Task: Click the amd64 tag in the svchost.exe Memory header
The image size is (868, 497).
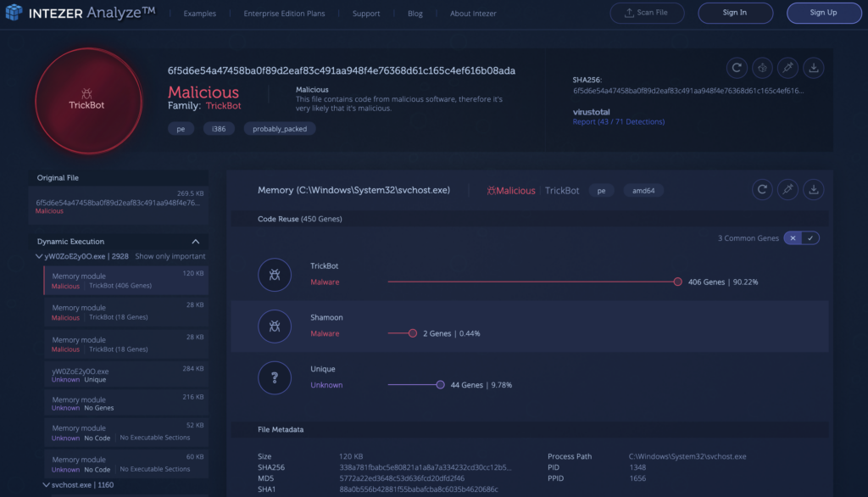Action: [643, 191]
